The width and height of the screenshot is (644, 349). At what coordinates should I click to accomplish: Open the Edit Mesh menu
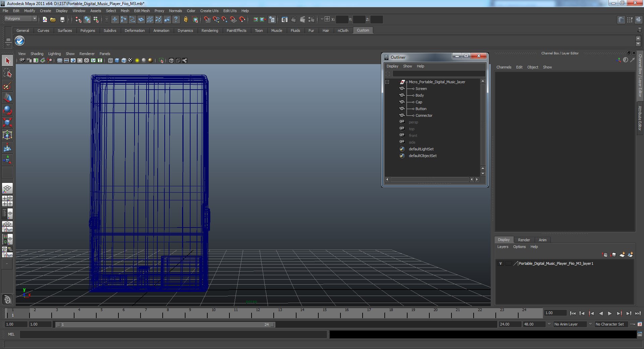point(142,11)
